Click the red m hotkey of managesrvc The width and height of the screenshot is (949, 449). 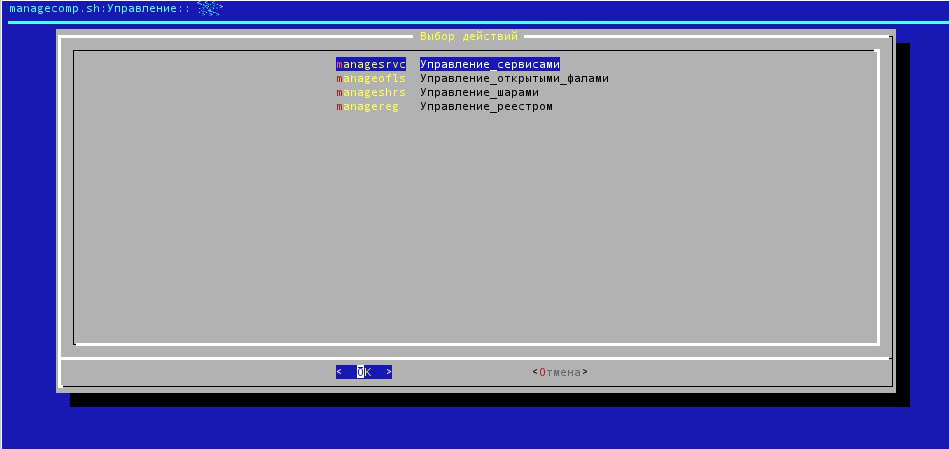pyautogui.click(x=340, y=64)
